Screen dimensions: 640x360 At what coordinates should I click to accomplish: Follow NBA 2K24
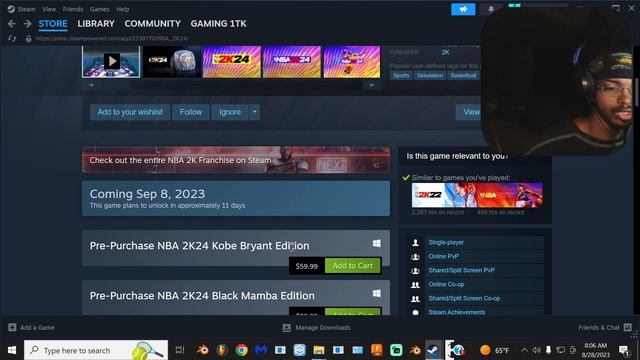click(x=191, y=112)
